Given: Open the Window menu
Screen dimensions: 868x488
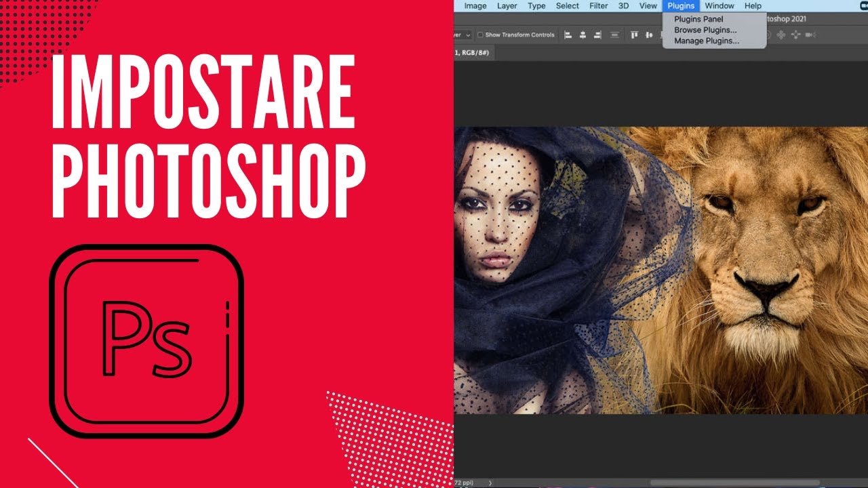Looking at the screenshot, I should (719, 5).
